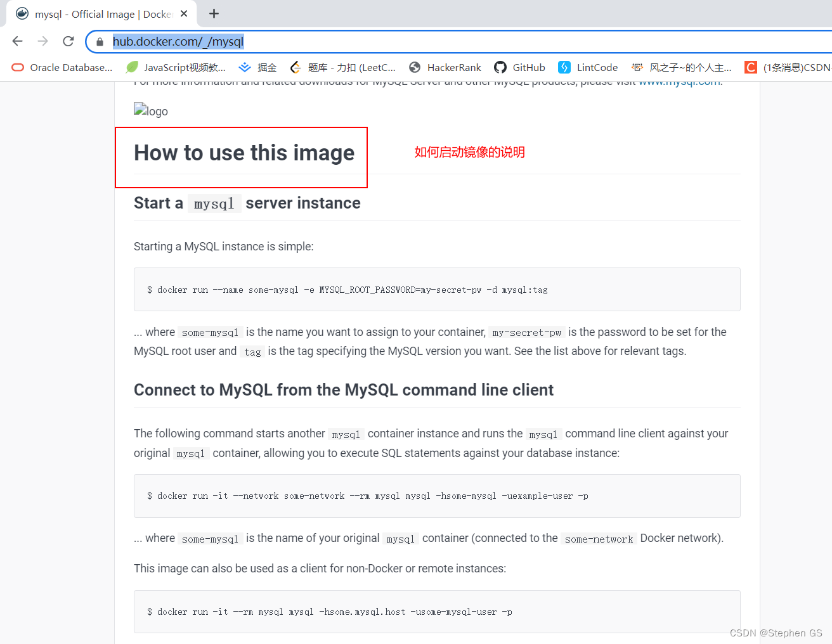Image resolution: width=832 pixels, height=644 pixels.
Task: View site info via the lock icon
Action: click(x=100, y=42)
